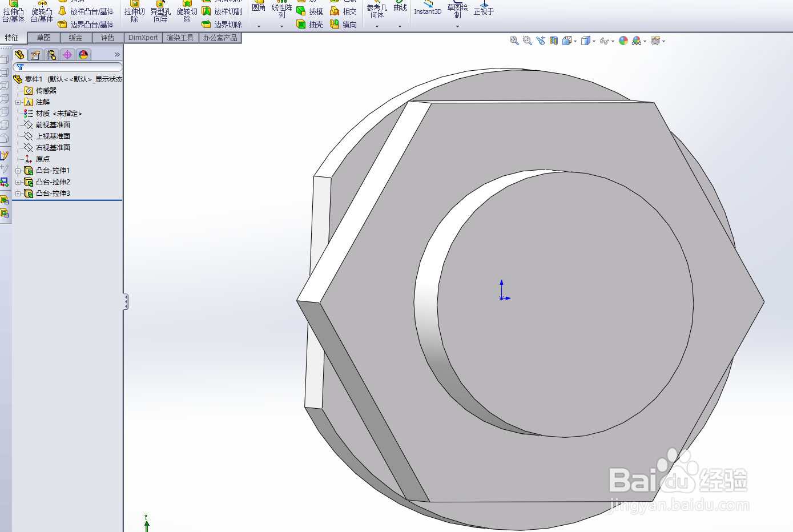The width and height of the screenshot is (793, 532).
Task: Expand the 注解 annotations node
Action: 18,102
